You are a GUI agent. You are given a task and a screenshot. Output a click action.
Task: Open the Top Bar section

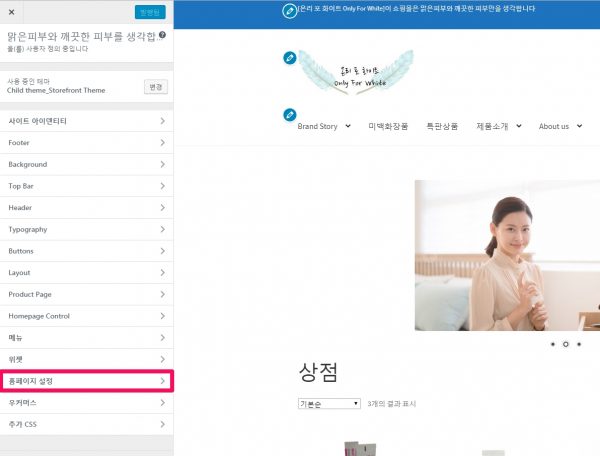[86, 186]
